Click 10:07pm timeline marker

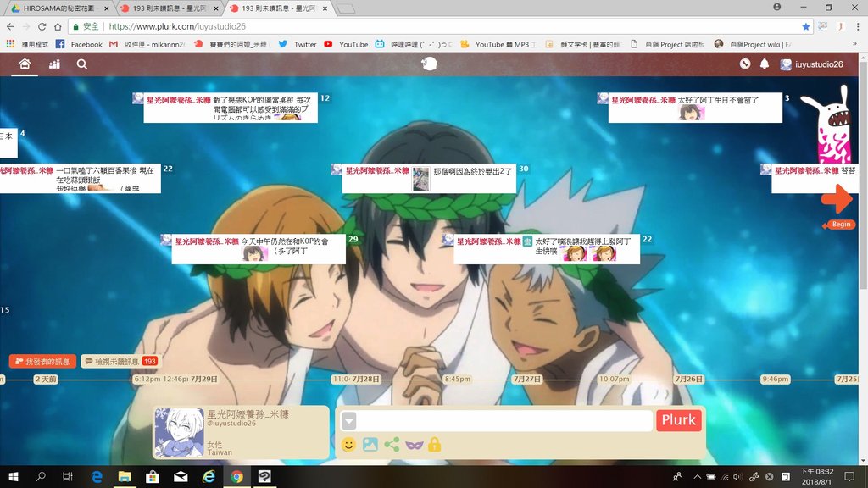(614, 379)
